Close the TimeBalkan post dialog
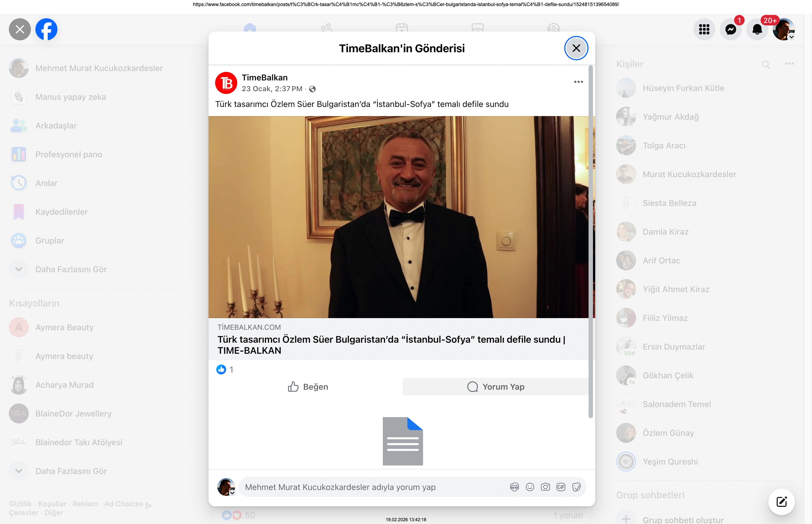812x524 pixels. point(576,48)
